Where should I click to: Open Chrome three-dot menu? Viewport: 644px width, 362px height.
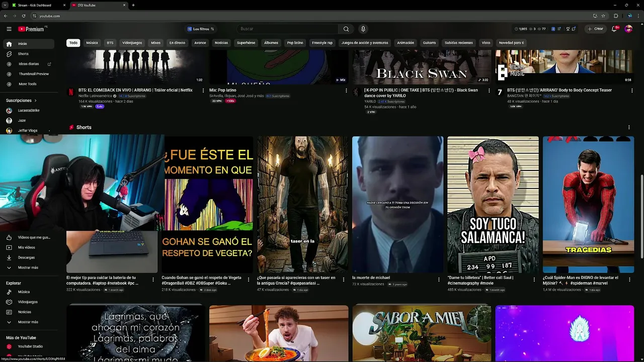[x=638, y=16]
